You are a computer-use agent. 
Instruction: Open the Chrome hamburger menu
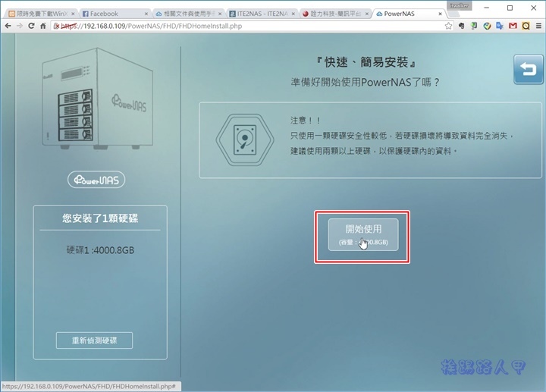538,26
